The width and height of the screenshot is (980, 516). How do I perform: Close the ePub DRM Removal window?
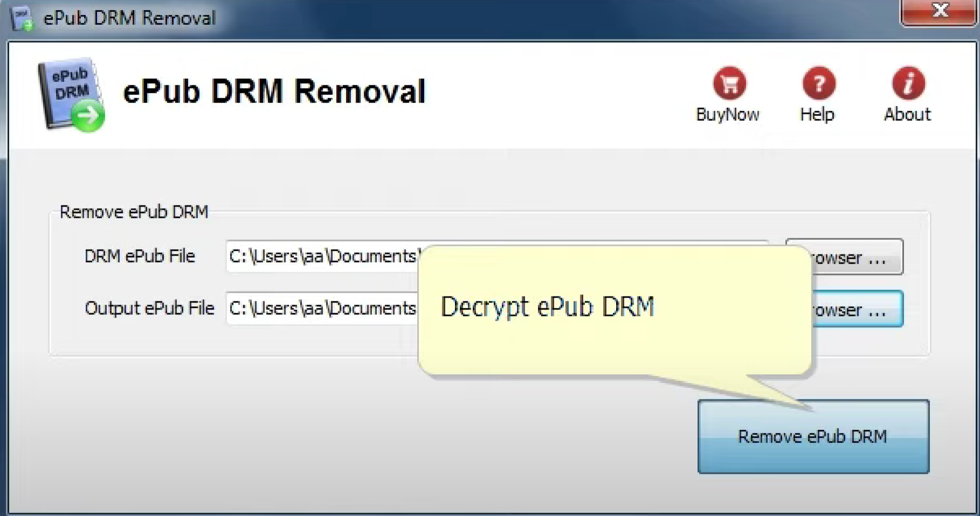(x=940, y=11)
